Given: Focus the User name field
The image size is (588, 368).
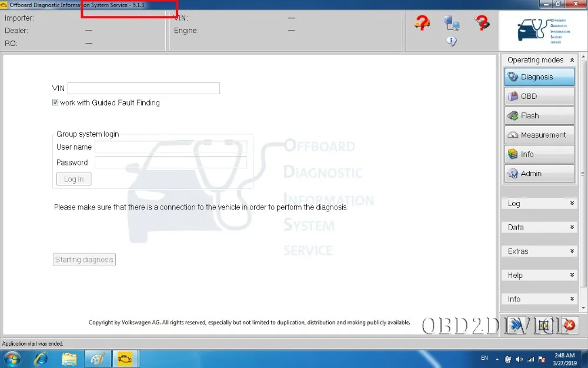Looking at the screenshot, I should (171, 147).
